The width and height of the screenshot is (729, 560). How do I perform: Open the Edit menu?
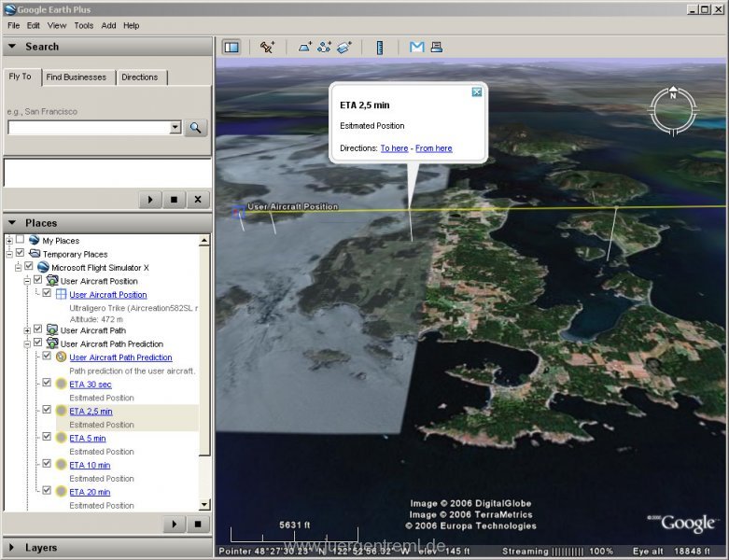(x=33, y=25)
